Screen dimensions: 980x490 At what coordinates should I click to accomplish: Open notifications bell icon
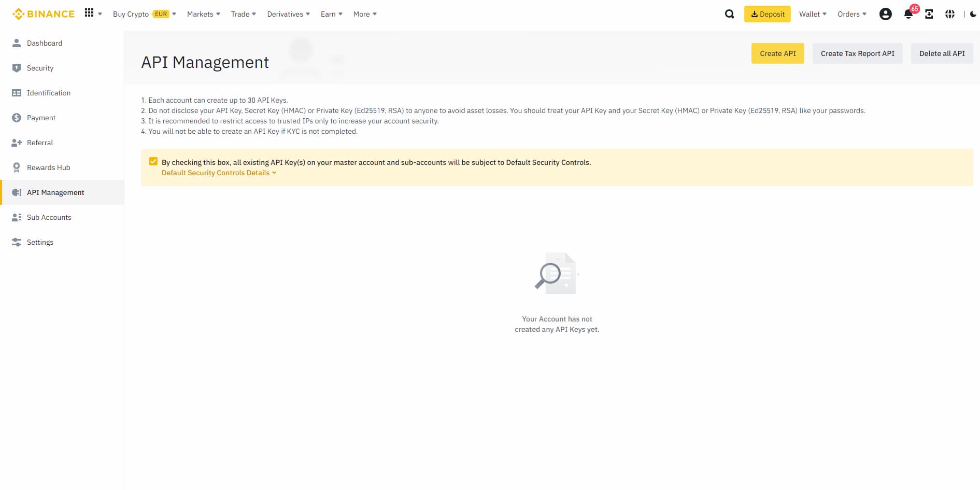(908, 15)
